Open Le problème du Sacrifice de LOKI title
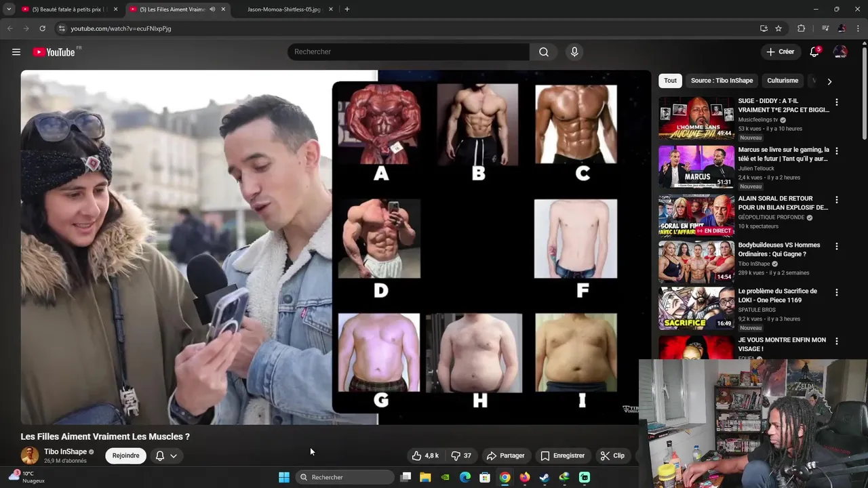The height and width of the screenshot is (488, 868). click(x=778, y=296)
